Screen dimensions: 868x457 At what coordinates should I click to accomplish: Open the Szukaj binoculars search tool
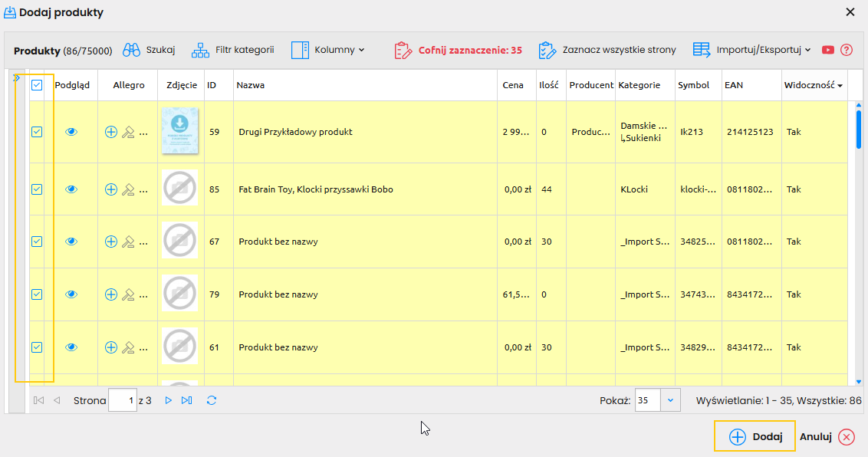150,51
